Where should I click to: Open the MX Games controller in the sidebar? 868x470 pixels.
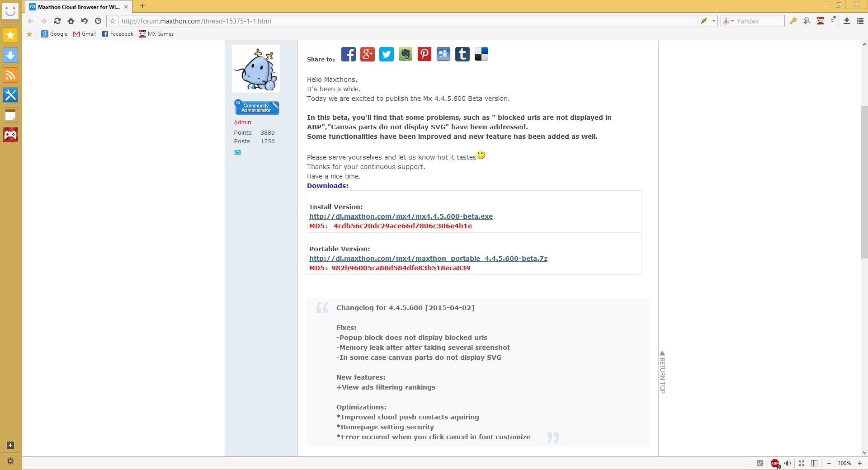(10, 135)
